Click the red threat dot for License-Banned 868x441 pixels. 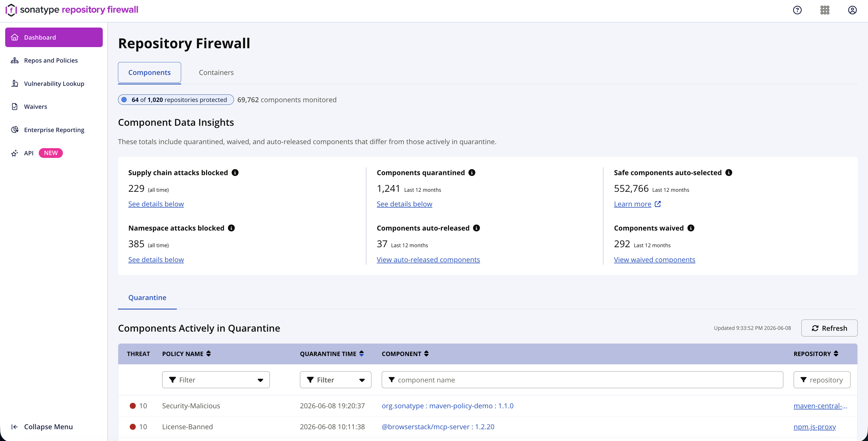(x=133, y=427)
